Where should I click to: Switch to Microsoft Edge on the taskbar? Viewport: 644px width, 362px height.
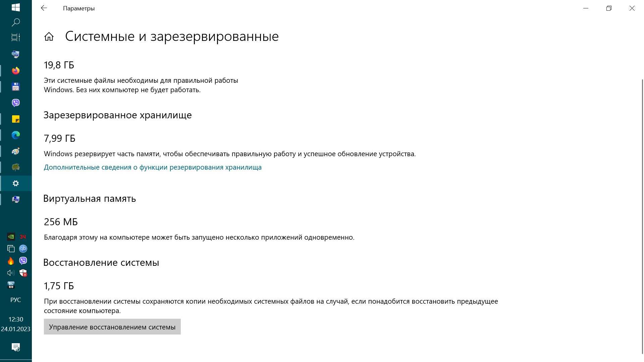pos(16,135)
